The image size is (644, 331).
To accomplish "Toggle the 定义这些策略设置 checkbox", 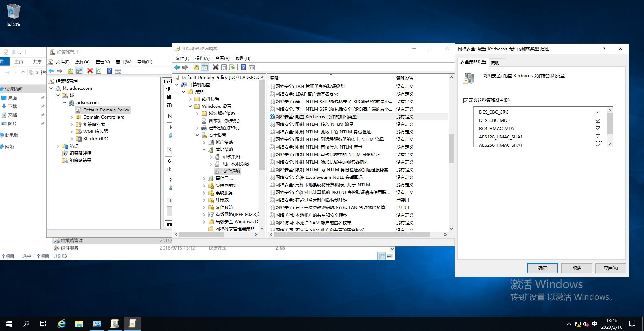I will [x=465, y=101].
